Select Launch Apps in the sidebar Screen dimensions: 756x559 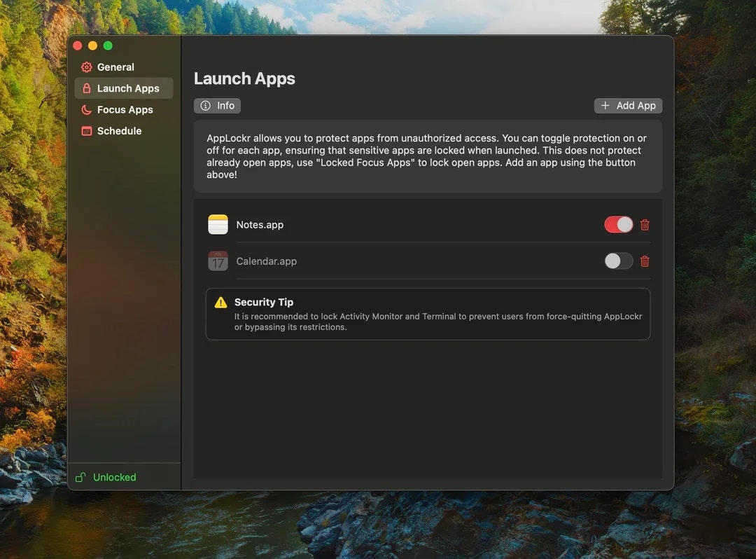tap(123, 88)
